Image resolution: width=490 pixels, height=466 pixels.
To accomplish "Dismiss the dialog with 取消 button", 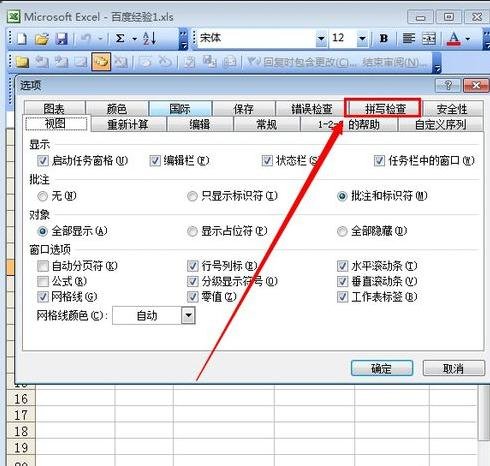I will [x=453, y=368].
